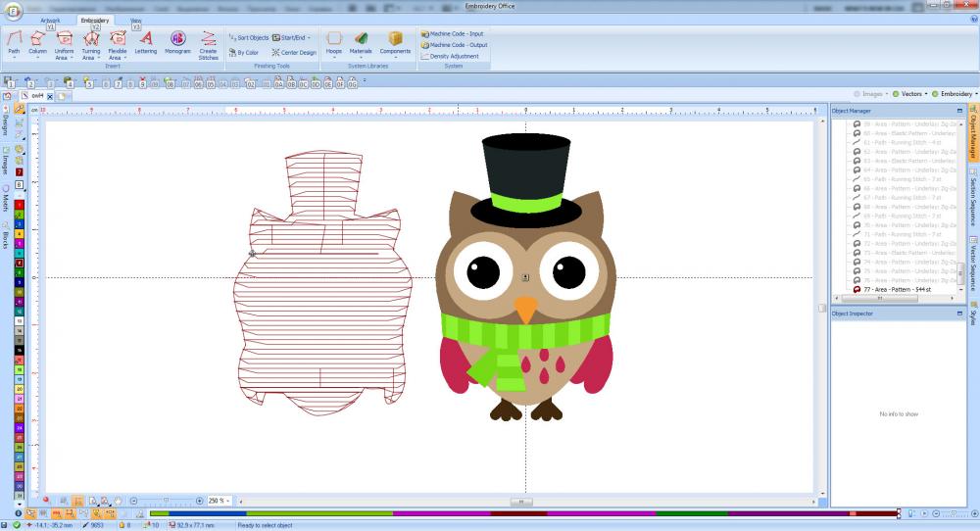Open the Monogram tool
Screen dimensions: 980x531
[x=178, y=42]
